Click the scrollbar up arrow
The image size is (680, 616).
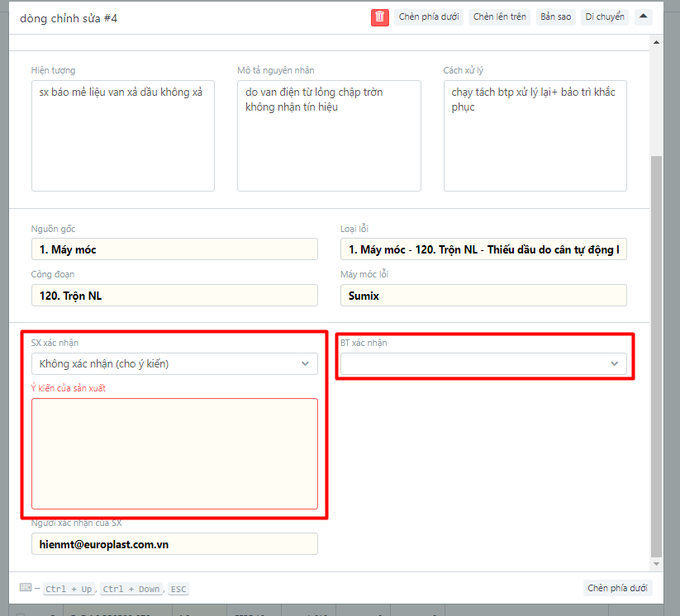click(657, 40)
